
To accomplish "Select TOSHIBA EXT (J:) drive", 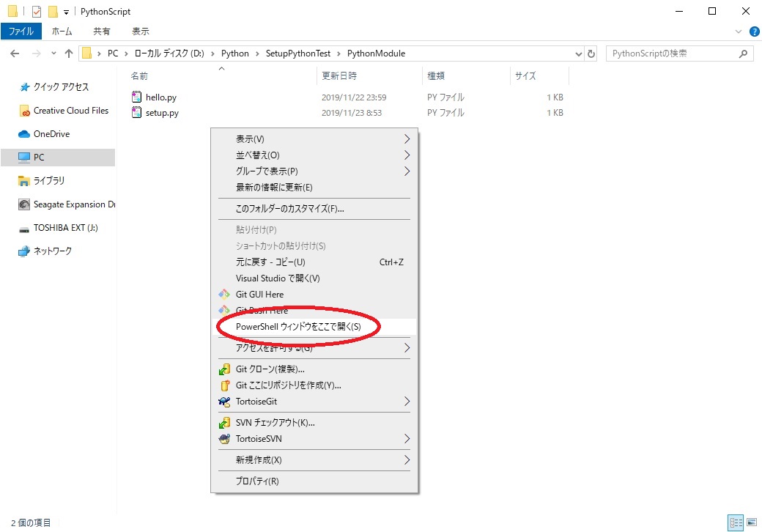I will (x=59, y=227).
